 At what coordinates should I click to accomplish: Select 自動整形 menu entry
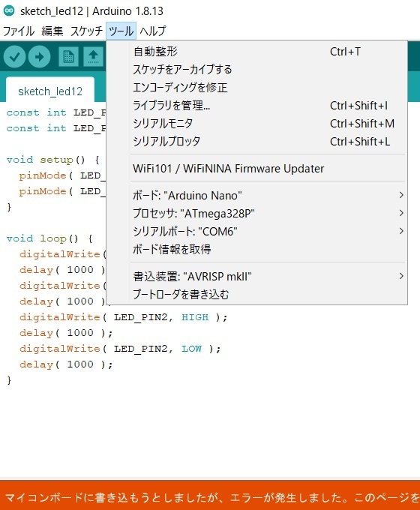click(257, 52)
